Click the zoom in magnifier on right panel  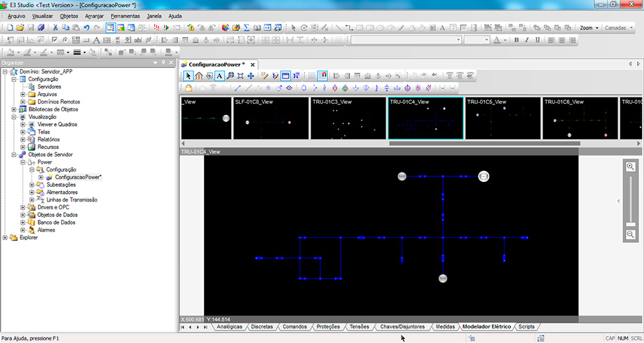tap(631, 167)
